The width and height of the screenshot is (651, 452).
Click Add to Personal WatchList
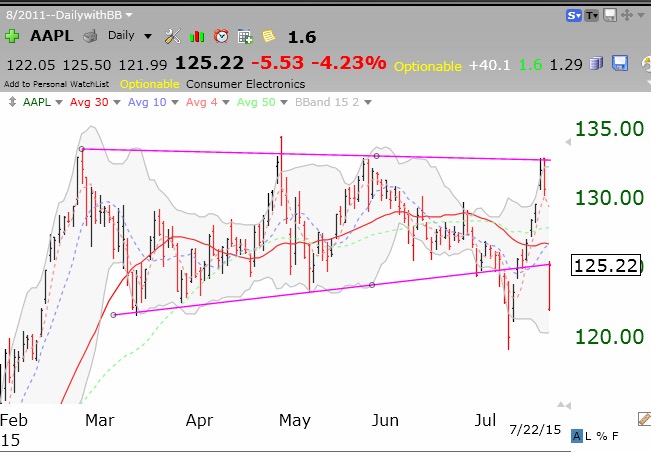(57, 84)
